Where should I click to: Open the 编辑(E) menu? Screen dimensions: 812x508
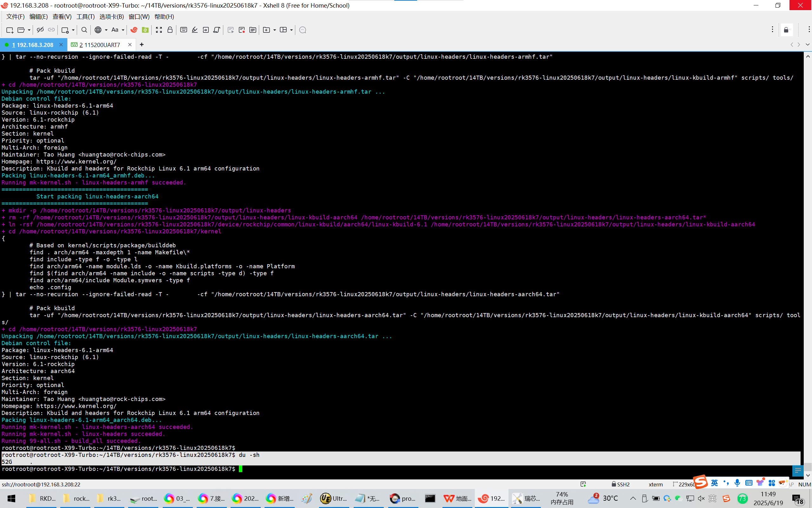39,17
